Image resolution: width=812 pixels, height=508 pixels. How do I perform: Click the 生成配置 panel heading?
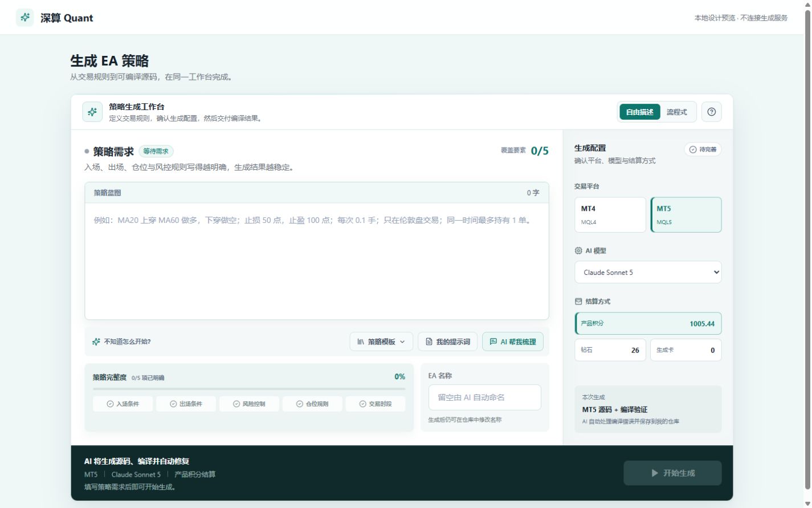click(590, 148)
